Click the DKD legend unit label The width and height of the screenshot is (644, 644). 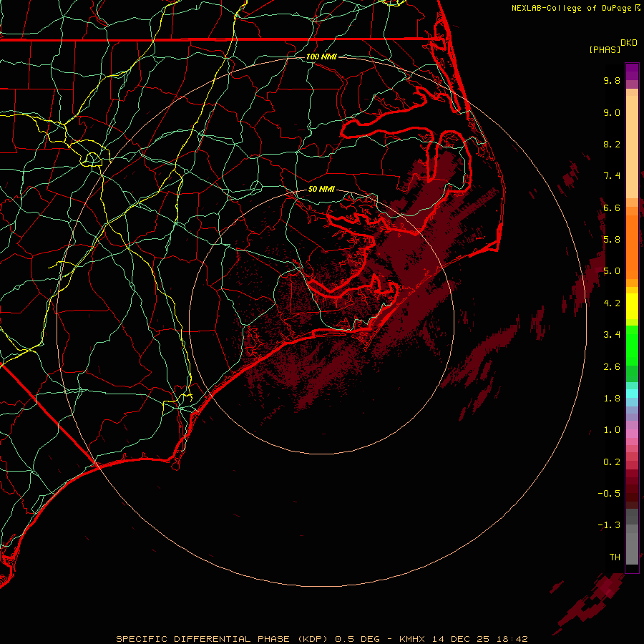(x=629, y=43)
